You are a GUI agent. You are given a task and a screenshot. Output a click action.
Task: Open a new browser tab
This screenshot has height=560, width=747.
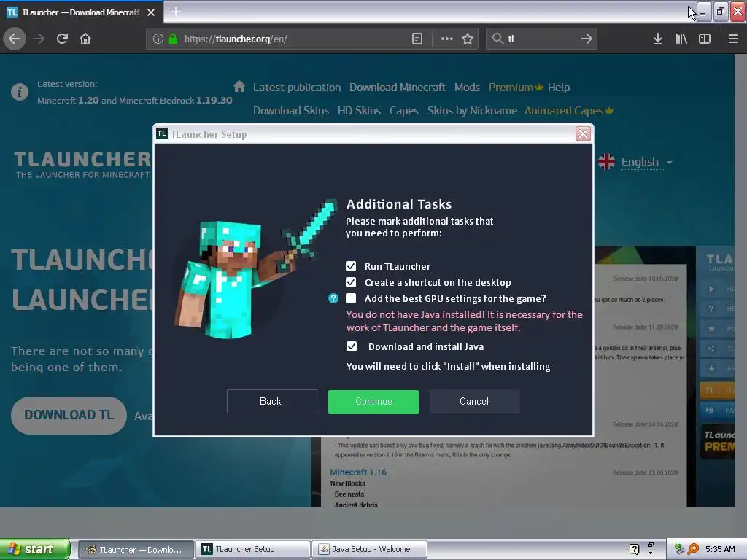pos(176,12)
